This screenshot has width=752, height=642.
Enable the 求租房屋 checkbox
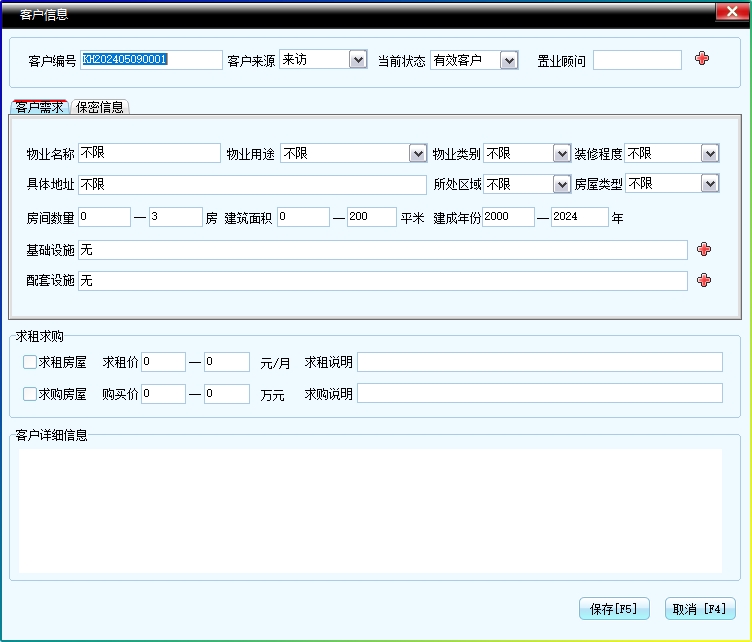[x=30, y=362]
